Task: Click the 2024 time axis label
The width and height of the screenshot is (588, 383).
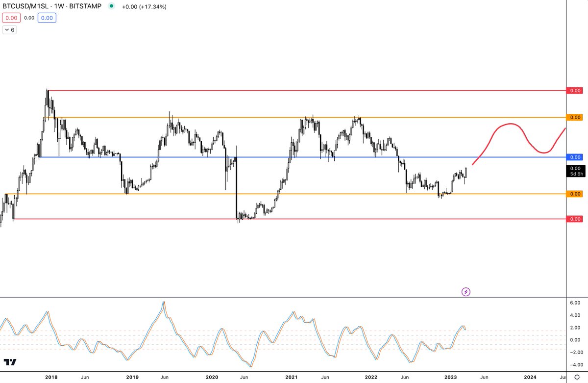Action: (x=530, y=377)
